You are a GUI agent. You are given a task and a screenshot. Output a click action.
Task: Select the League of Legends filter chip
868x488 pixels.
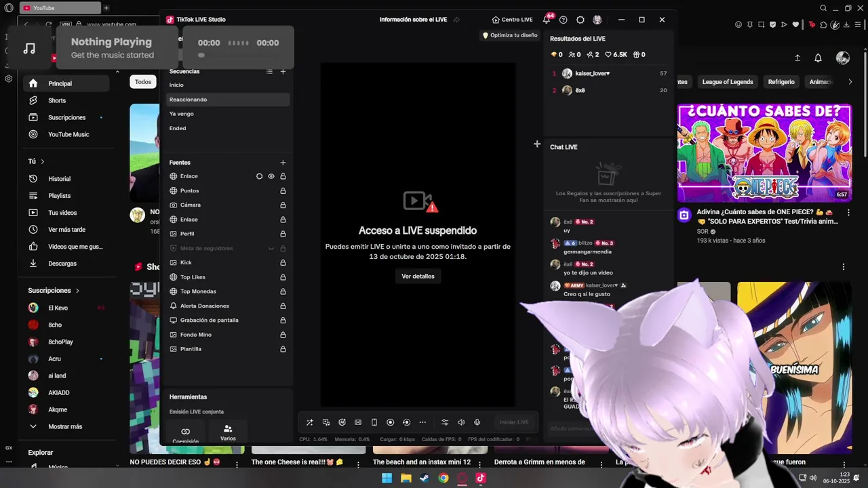tap(728, 82)
